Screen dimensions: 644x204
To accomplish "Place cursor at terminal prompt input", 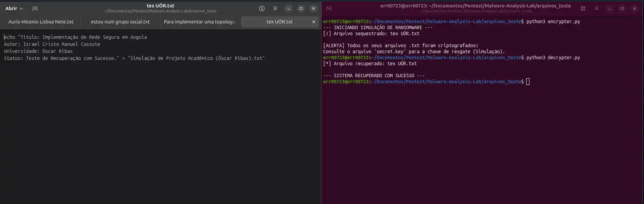I will coord(528,82).
